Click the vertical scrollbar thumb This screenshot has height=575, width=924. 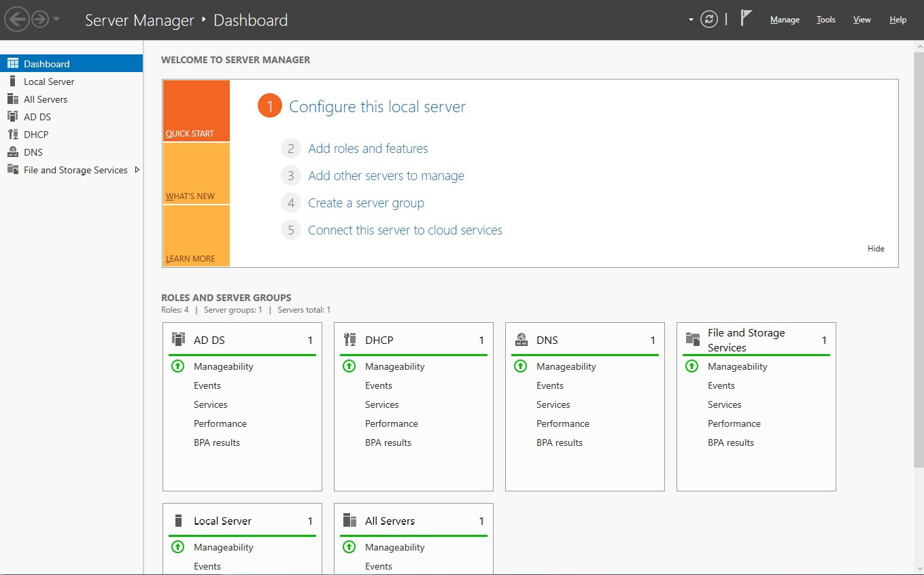point(919,260)
